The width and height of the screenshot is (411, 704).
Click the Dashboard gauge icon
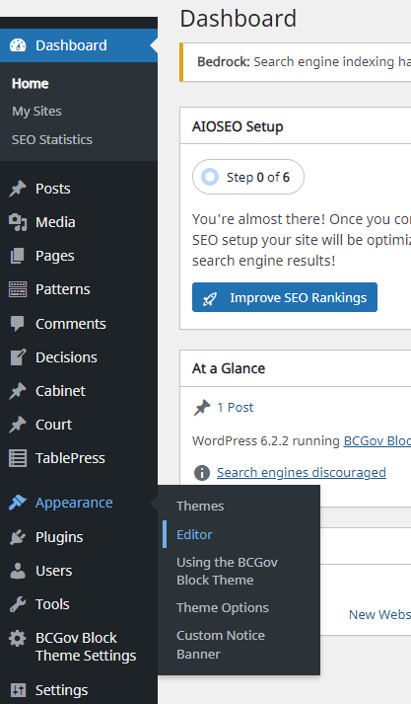18,45
